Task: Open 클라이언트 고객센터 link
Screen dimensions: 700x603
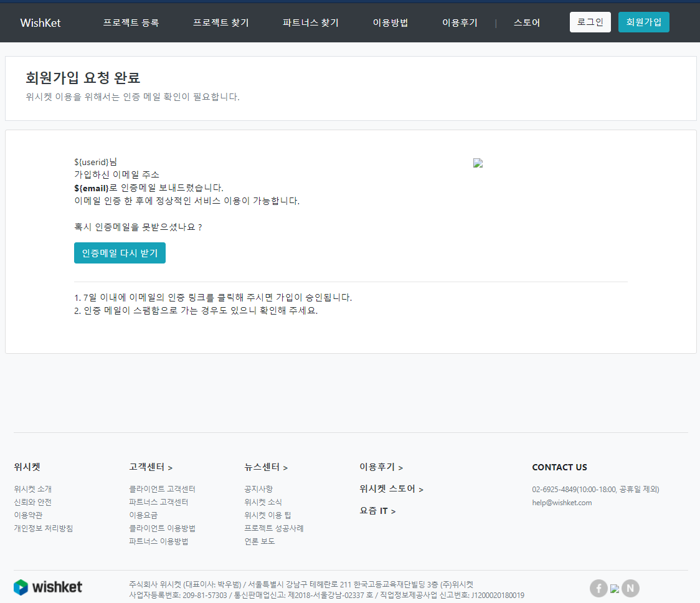Action: 162,489
